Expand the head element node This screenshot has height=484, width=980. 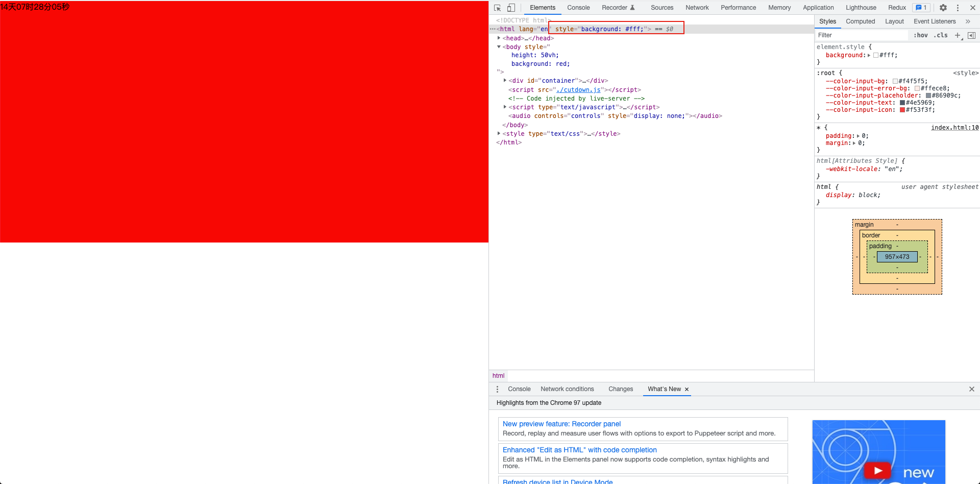click(x=499, y=38)
